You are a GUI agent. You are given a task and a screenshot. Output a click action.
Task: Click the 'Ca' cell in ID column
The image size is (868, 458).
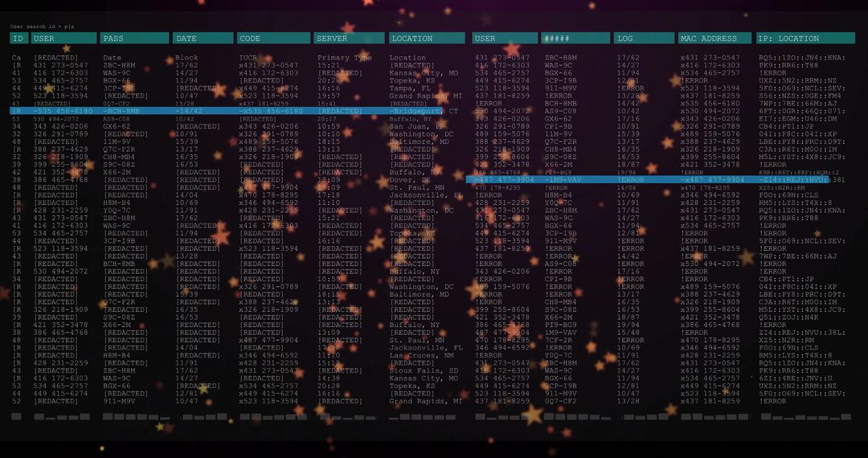(x=16, y=58)
